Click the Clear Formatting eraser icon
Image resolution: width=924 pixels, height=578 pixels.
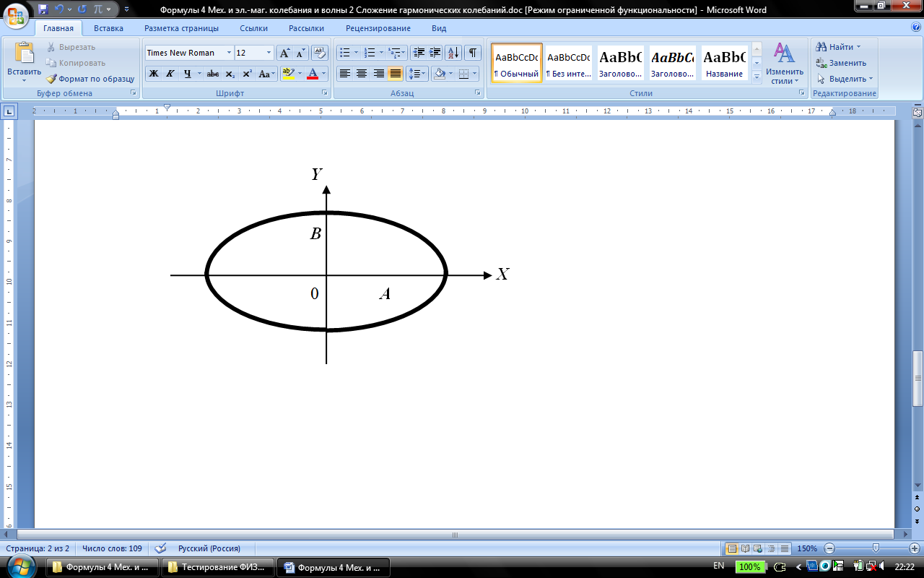320,53
